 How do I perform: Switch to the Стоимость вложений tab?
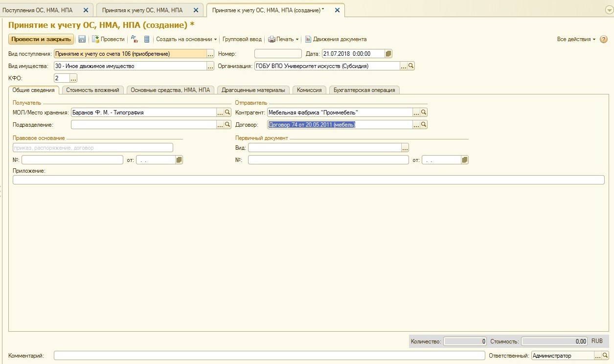click(x=92, y=90)
